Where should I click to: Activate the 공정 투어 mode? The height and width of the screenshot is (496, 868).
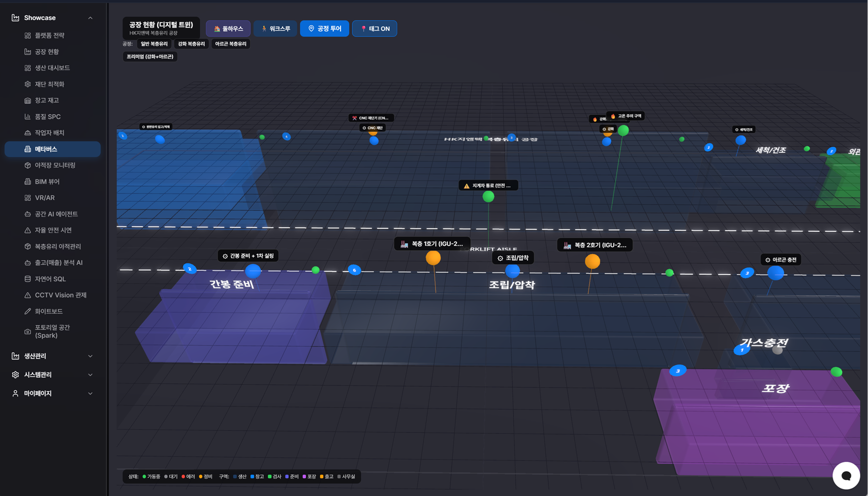click(325, 29)
